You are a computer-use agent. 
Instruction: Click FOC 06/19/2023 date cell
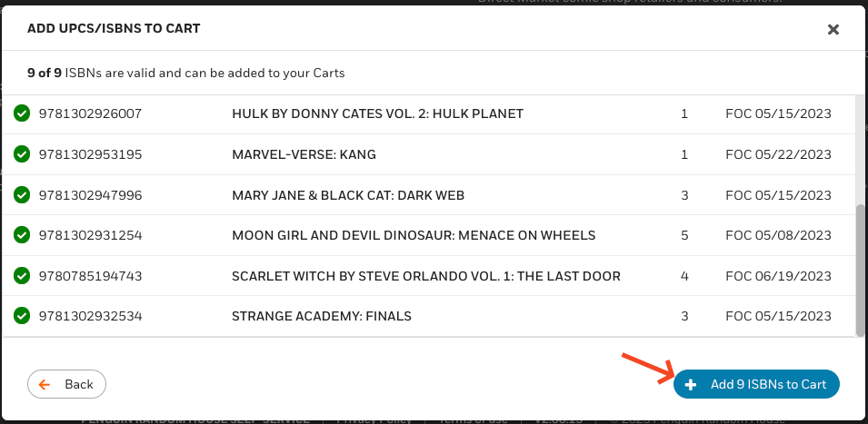[x=778, y=276]
